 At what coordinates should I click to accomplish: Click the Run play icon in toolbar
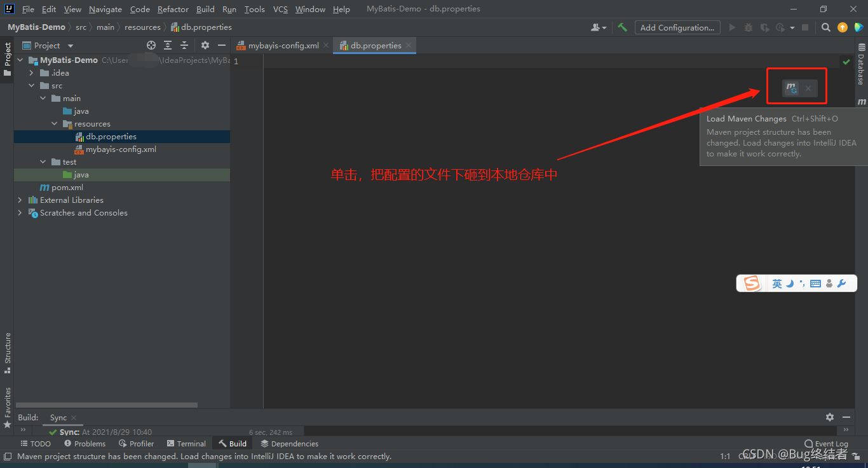pos(732,27)
